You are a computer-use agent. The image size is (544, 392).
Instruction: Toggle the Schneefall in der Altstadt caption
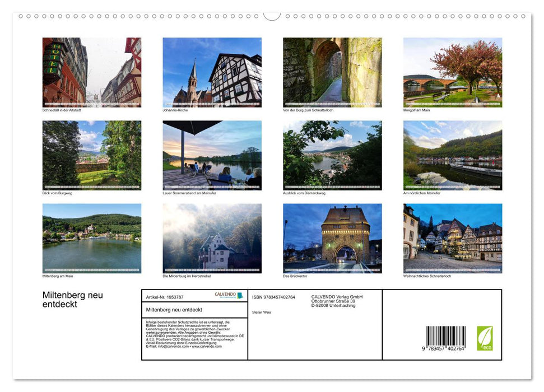[x=62, y=110]
